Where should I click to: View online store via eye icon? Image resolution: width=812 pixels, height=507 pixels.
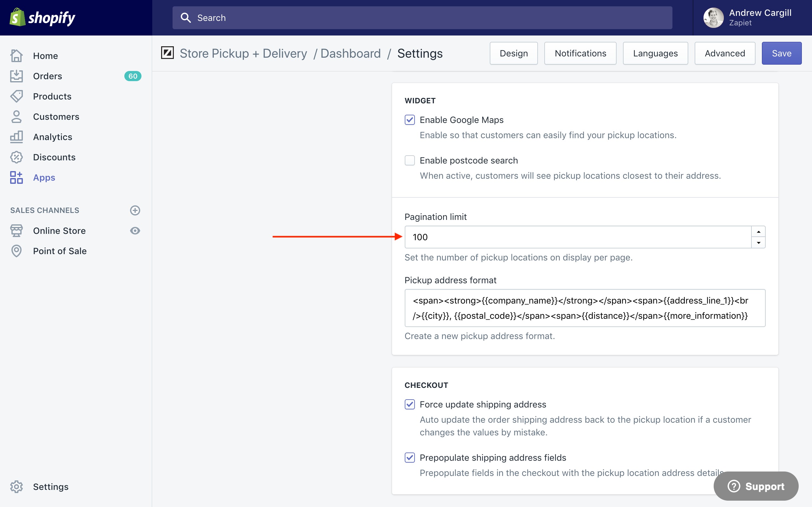tap(135, 231)
